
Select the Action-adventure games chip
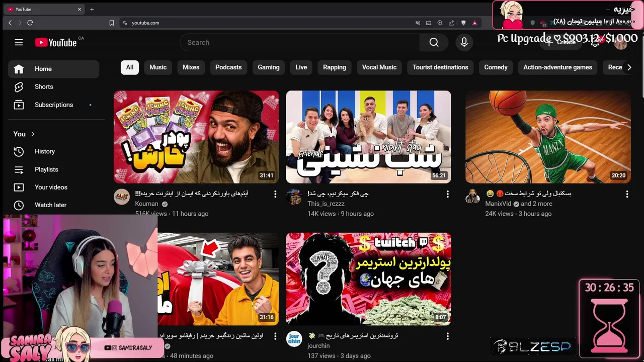(x=557, y=67)
